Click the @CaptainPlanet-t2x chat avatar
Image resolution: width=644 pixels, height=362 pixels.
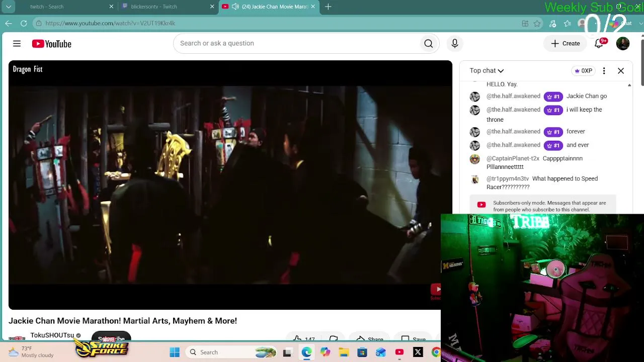pyautogui.click(x=475, y=159)
